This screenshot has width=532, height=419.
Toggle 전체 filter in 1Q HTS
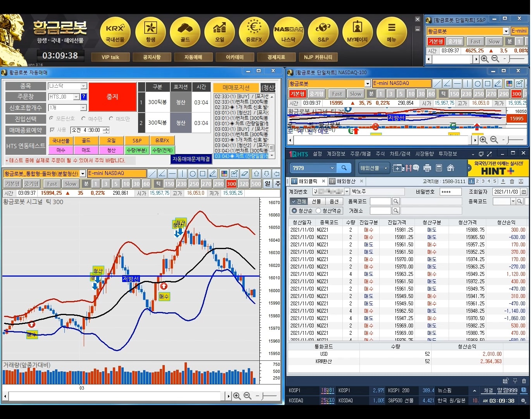point(299,201)
